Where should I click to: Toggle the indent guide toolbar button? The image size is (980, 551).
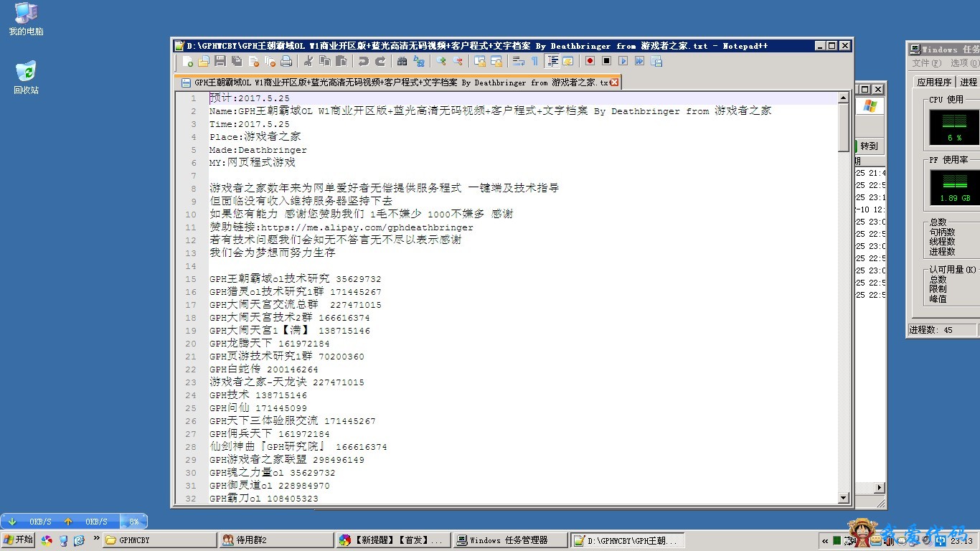(552, 62)
